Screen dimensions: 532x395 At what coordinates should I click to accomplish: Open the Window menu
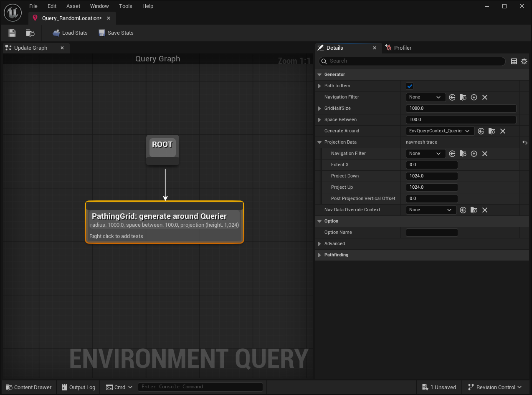coord(99,6)
